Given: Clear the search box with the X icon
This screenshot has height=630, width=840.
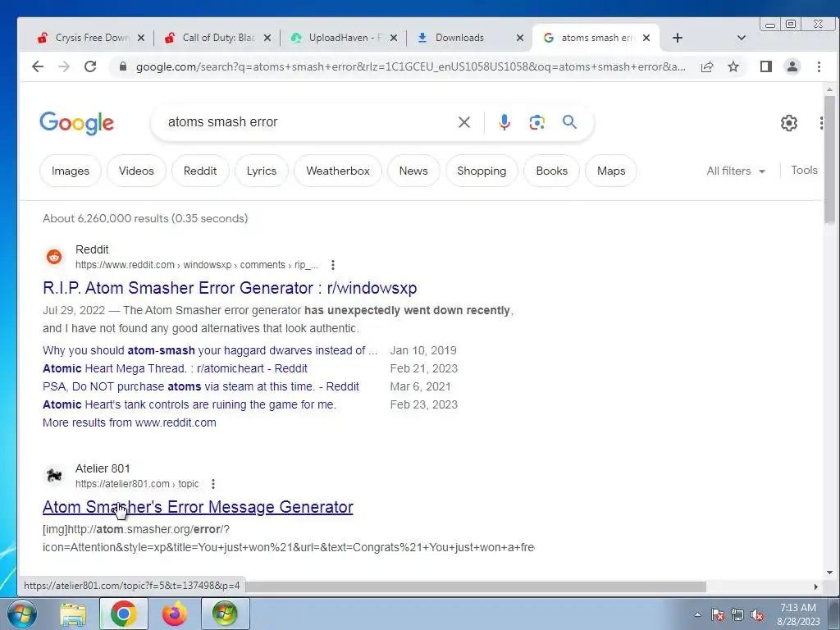Looking at the screenshot, I should (464, 122).
